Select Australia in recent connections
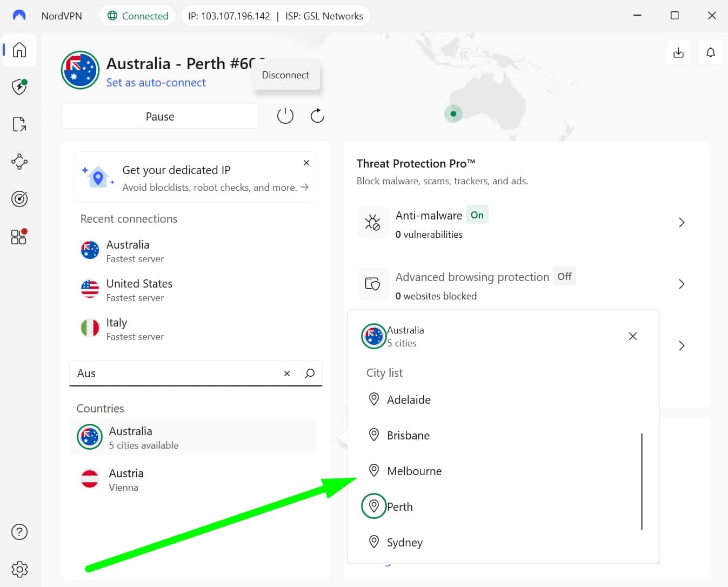This screenshot has height=587, width=728. tap(195, 251)
